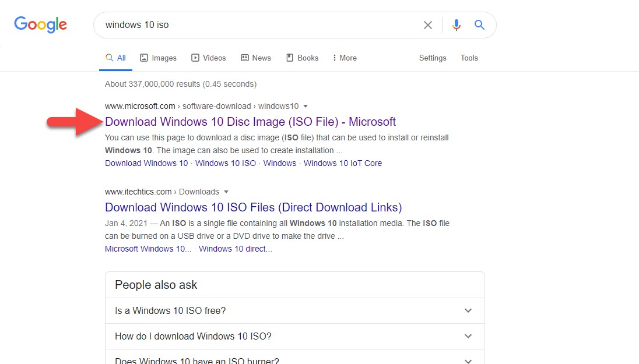This screenshot has width=639, height=364.
Task: Switch to Videos results tab
Action: pos(209,58)
